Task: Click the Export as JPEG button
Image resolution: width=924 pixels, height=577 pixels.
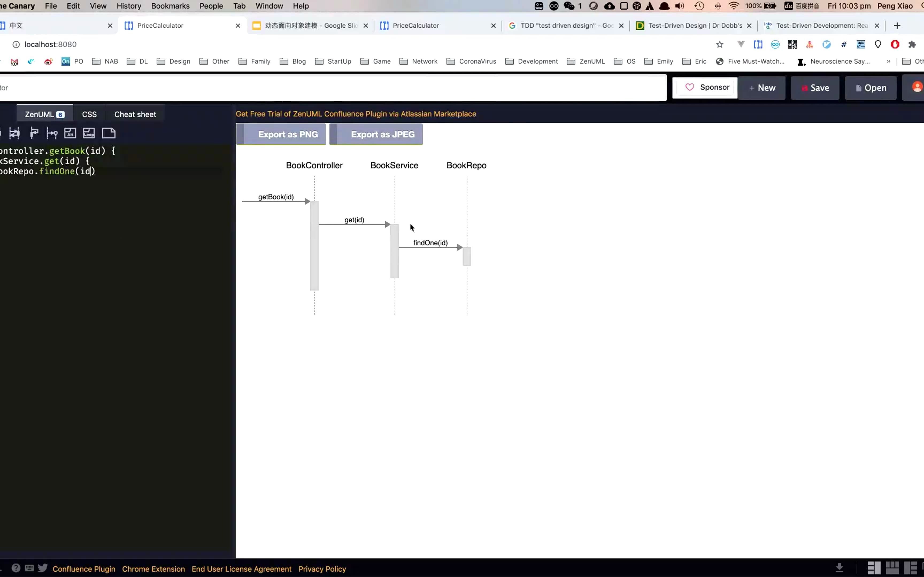Action: point(383,134)
